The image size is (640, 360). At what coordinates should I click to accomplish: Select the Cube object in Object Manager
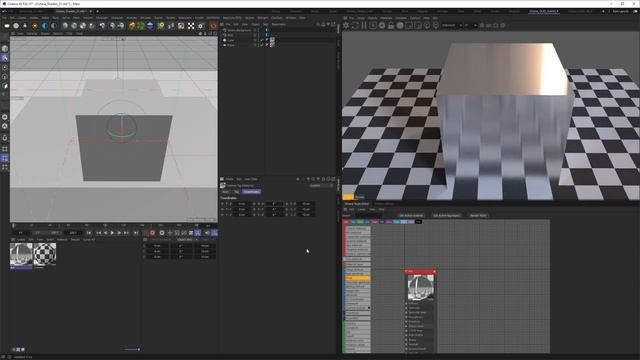231,40
